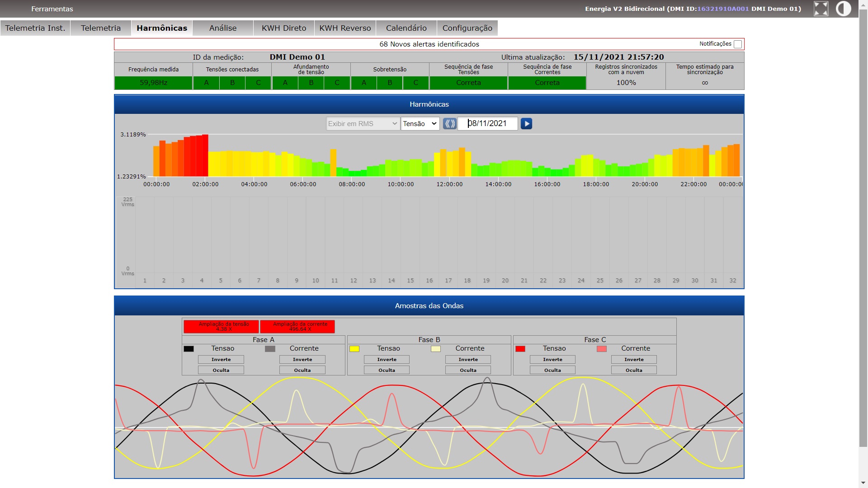This screenshot has height=488, width=868.
Task: Click the previous date double-arrow icon
Action: click(449, 123)
